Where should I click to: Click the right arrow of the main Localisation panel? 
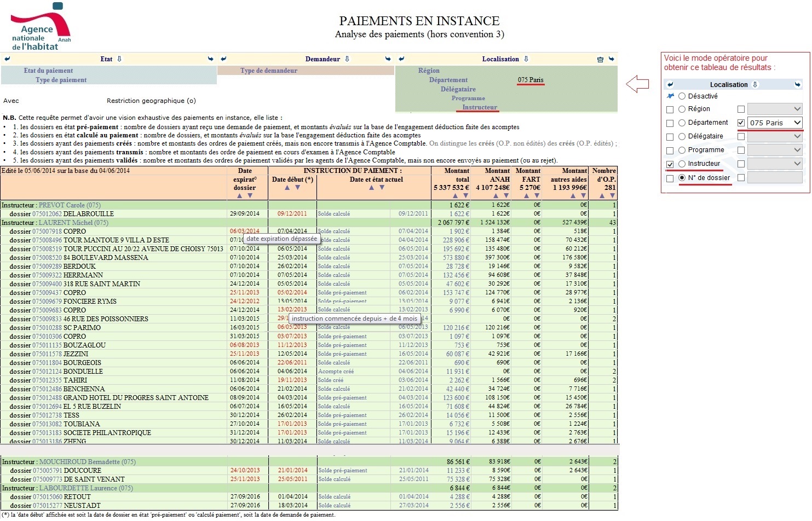pyautogui.click(x=612, y=59)
